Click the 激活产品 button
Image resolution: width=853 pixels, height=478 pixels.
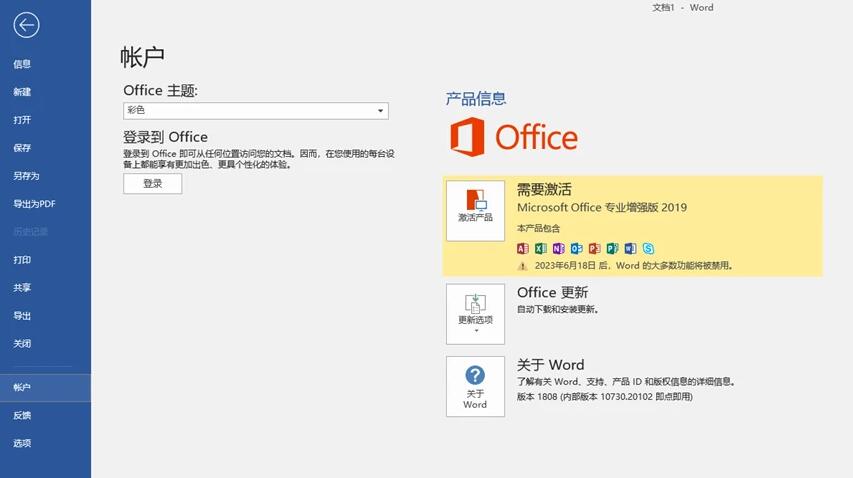point(475,211)
